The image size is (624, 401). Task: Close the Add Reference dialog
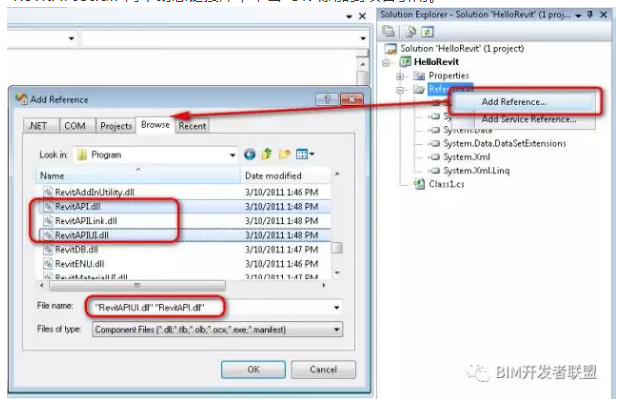pos(352,99)
